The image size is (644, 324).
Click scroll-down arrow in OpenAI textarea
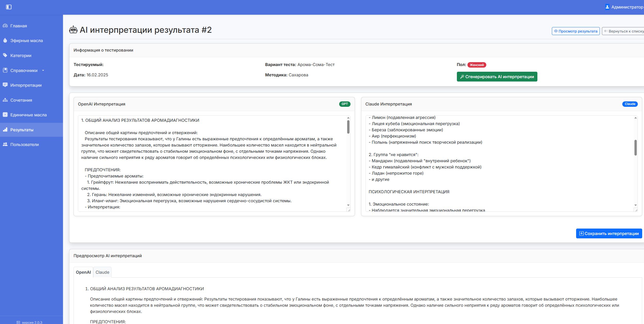pos(348,205)
